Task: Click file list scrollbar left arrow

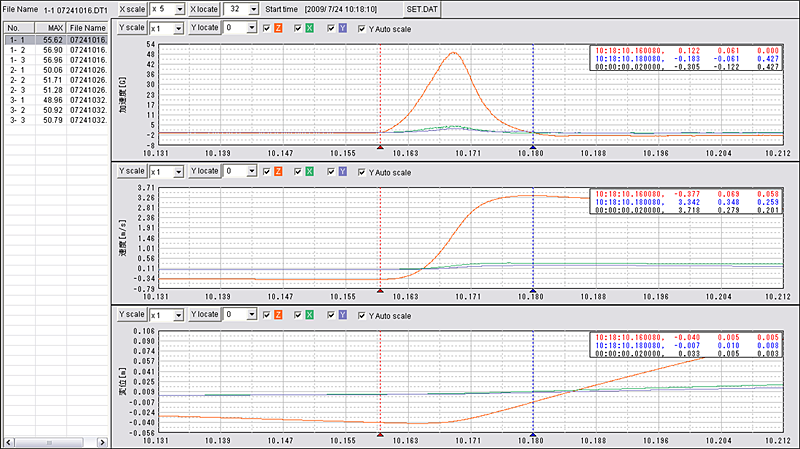Action: coord(9,442)
